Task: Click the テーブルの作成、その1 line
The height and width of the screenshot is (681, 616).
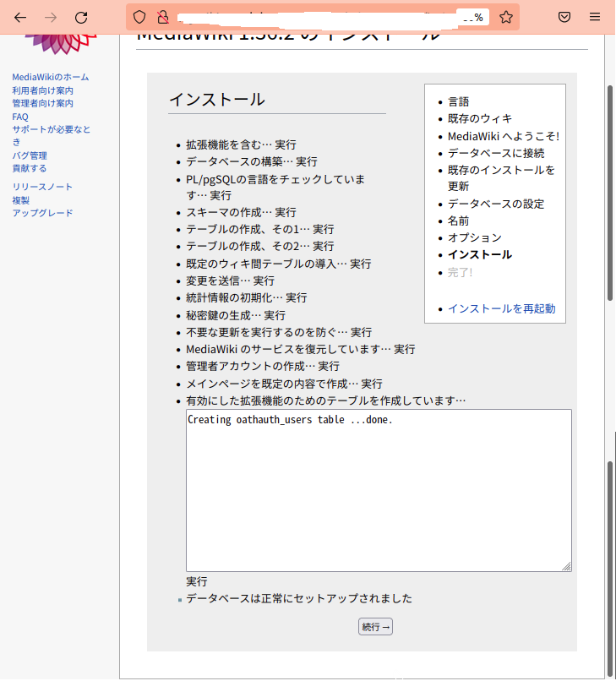Action: [x=259, y=229]
